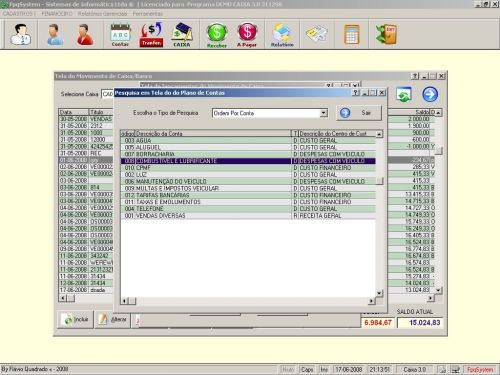
Task: Open the Contas calendar toolbar icon
Action: pos(120,34)
